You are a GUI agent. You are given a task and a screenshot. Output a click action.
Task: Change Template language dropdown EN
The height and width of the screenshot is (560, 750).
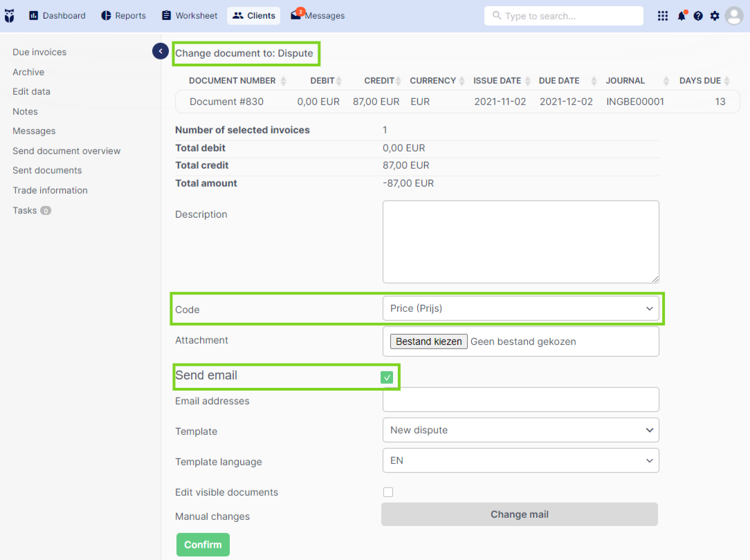tap(520, 460)
